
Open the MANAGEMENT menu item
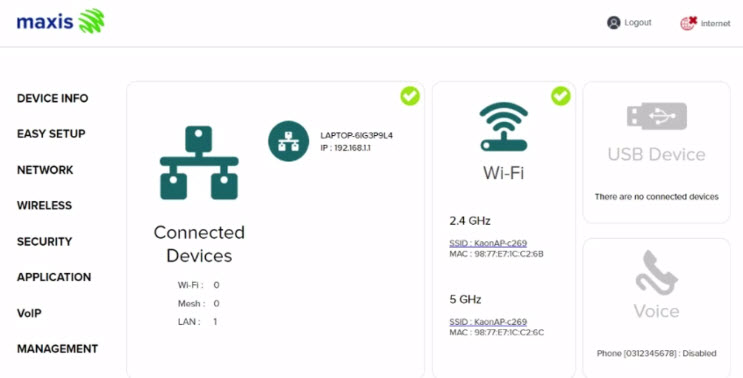coord(57,349)
